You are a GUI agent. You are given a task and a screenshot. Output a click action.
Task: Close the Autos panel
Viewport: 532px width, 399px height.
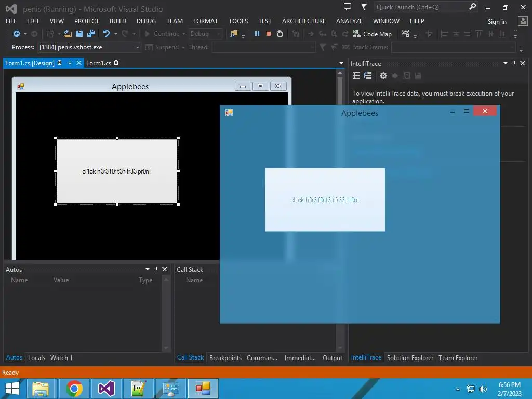pyautogui.click(x=165, y=269)
